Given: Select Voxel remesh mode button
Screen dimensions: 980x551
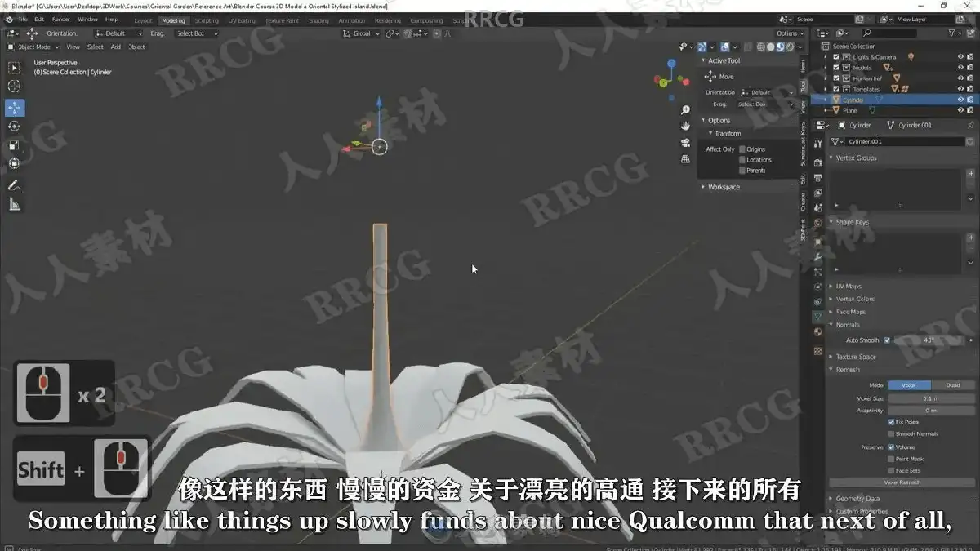Looking at the screenshot, I should [x=910, y=385].
